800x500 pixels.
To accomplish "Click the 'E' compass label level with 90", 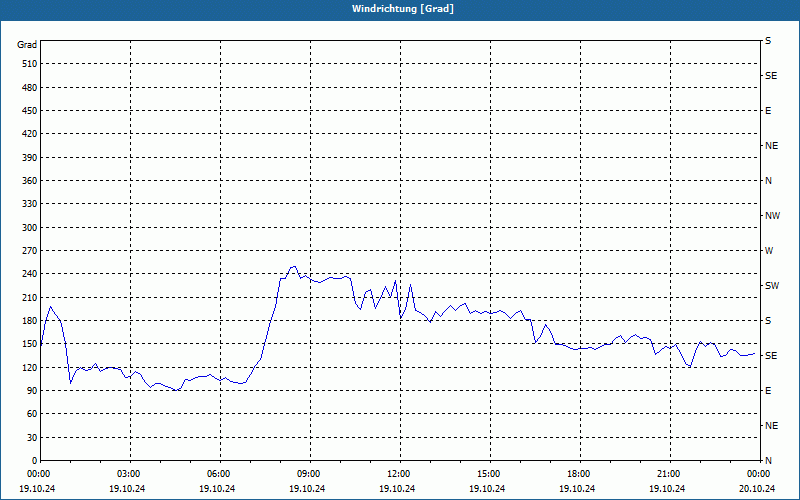I will click(768, 391).
